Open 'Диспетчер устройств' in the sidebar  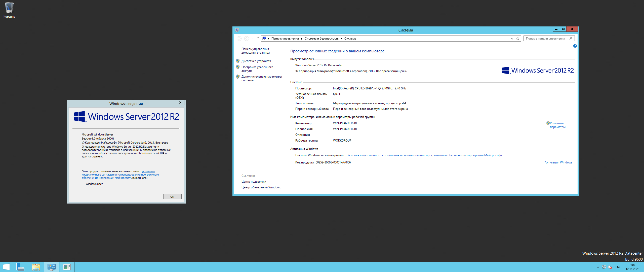pyautogui.click(x=256, y=61)
